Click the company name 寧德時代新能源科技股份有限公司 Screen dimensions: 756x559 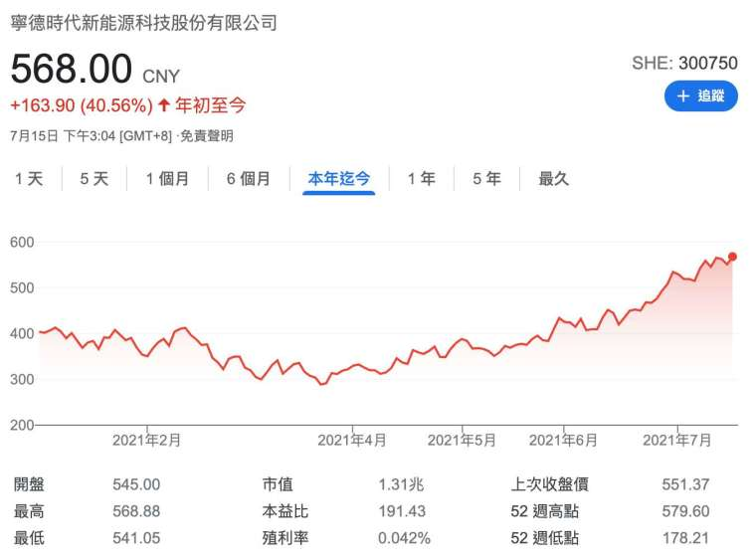(143, 23)
